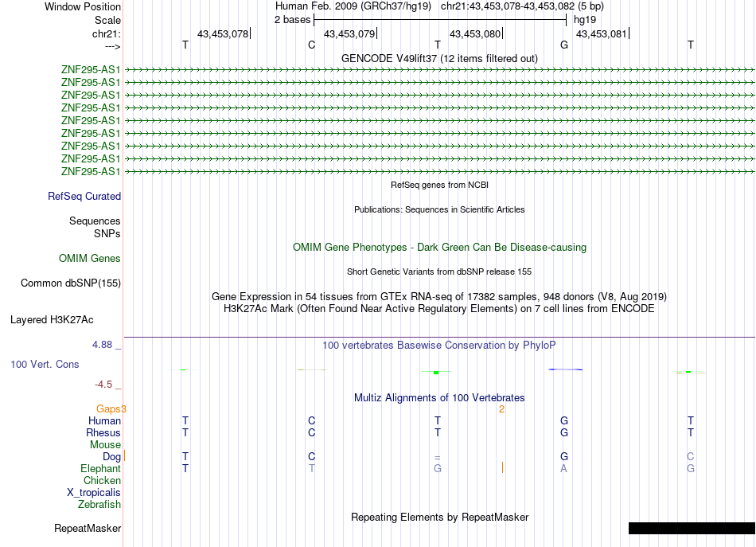Click the -4.5 lower PhyloP scale value
Viewport: 756px width, 547px height.
[x=103, y=385]
